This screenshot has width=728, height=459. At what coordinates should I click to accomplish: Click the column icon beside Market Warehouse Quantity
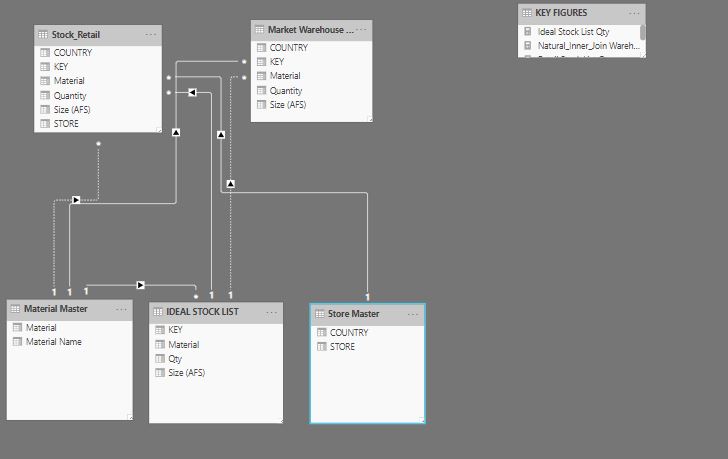tap(261, 91)
